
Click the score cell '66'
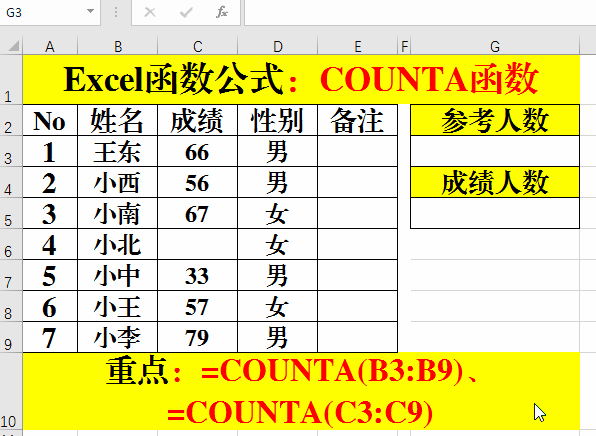[x=198, y=151]
